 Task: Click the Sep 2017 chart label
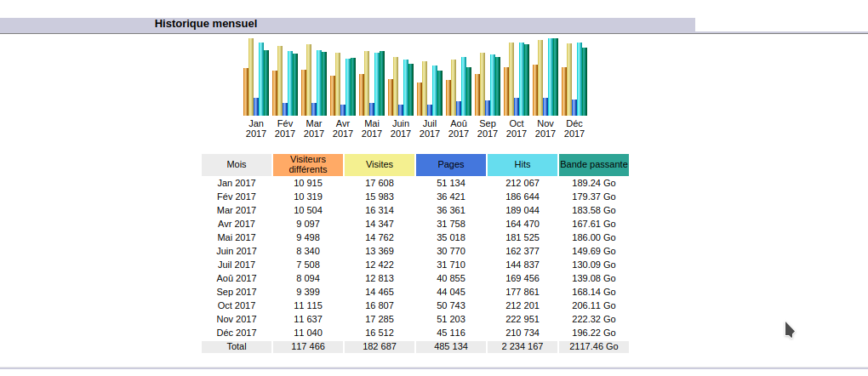(x=487, y=128)
